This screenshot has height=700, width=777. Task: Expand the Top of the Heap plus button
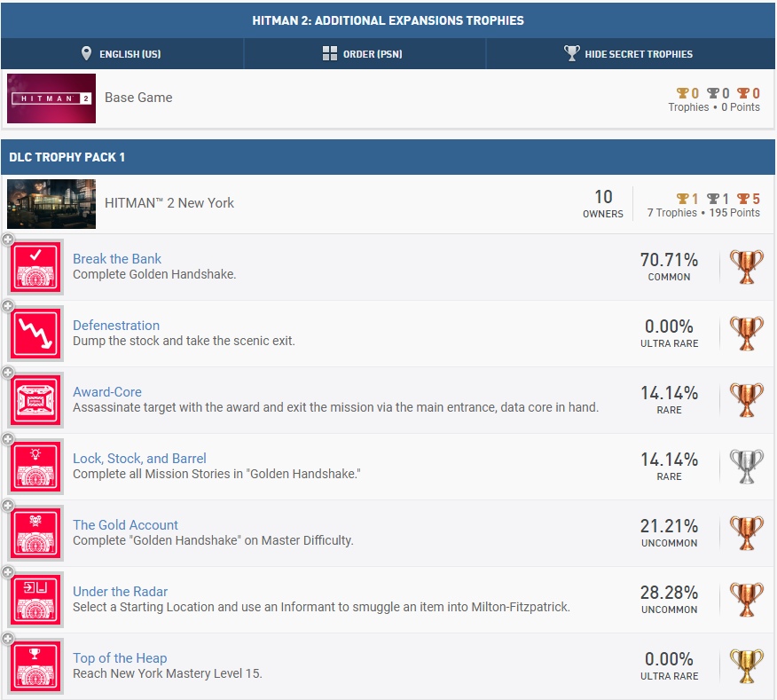coord(8,639)
